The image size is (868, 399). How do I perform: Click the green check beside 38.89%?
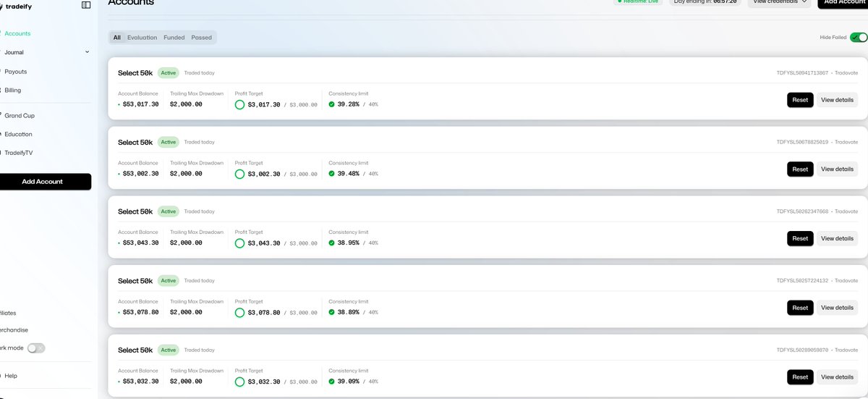(332, 312)
